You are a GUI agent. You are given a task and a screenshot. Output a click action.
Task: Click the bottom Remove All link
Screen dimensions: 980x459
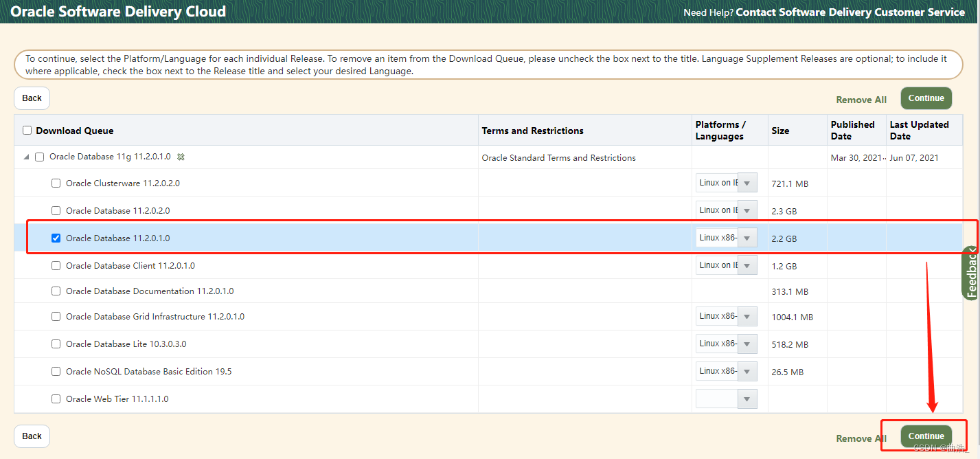pos(861,438)
